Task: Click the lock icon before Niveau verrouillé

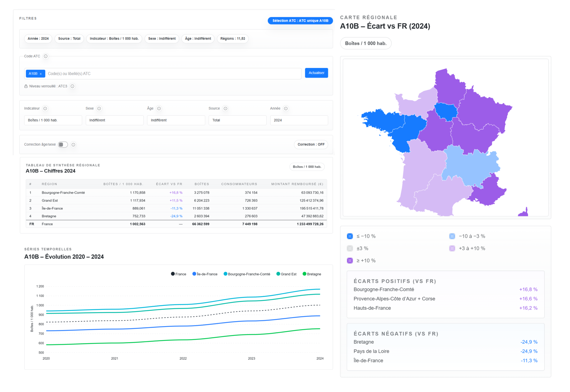Action: tap(26, 86)
